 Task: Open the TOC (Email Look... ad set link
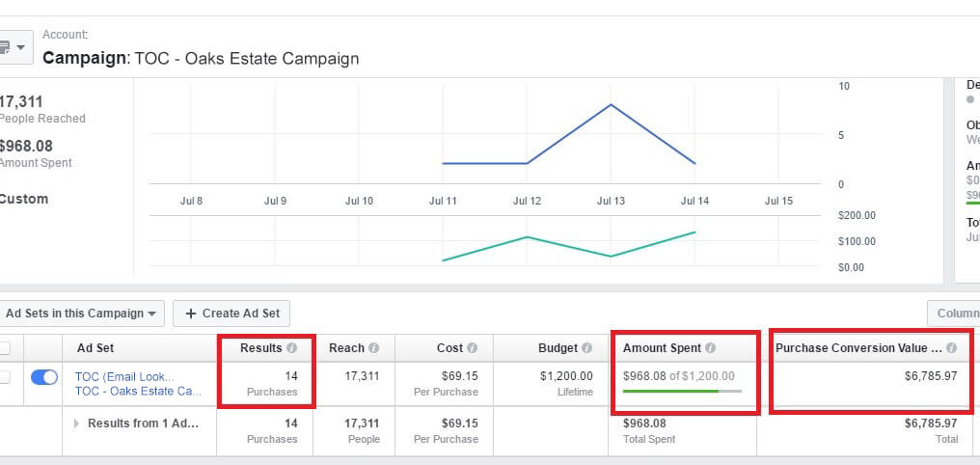pyautogui.click(x=124, y=376)
